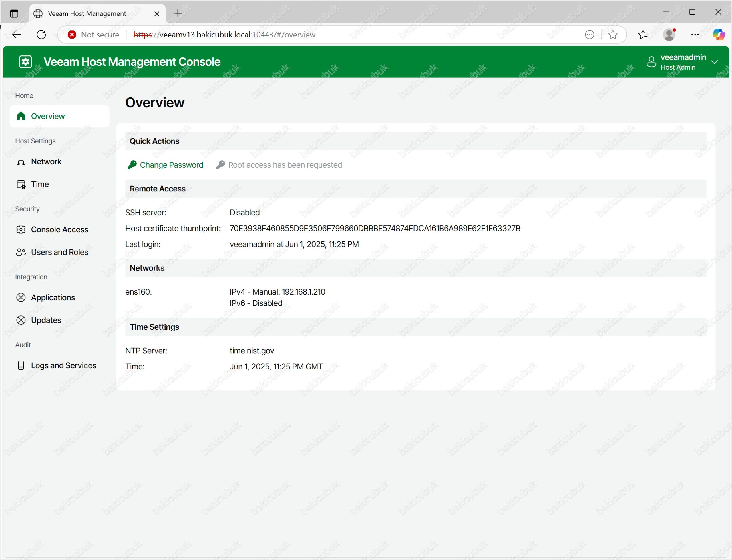Viewport: 732px width, 560px height.
Task: Click the IPv6 - Disabled text
Action: tap(256, 303)
